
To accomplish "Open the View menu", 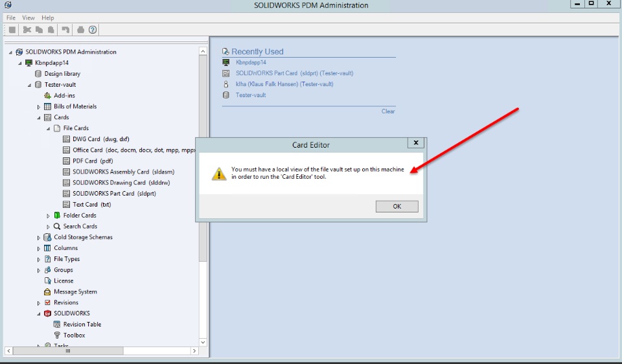I will tap(28, 18).
